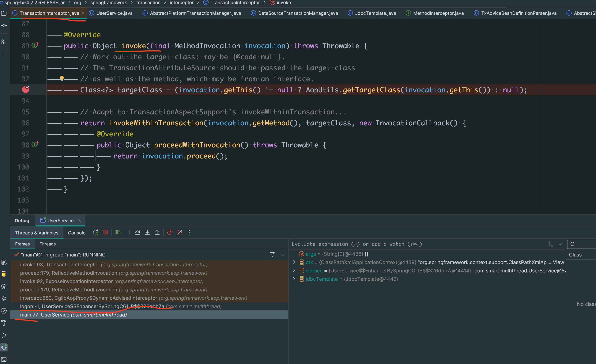Open the Project tool window folder icon

tap(4, 13)
